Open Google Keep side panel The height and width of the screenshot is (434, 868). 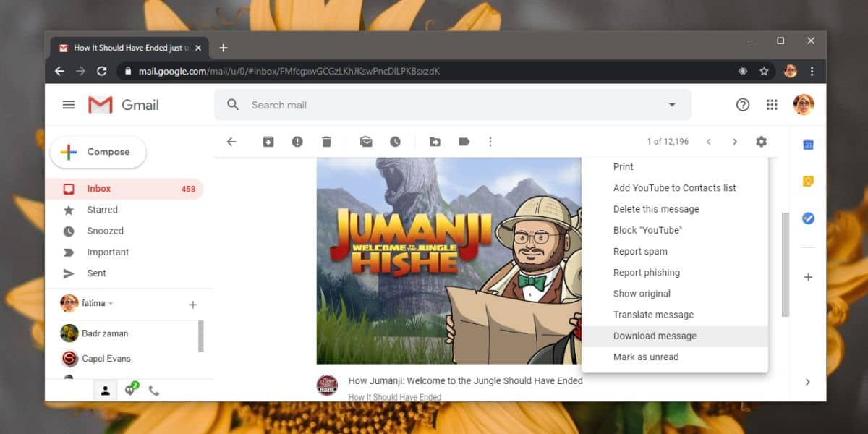pos(809,182)
